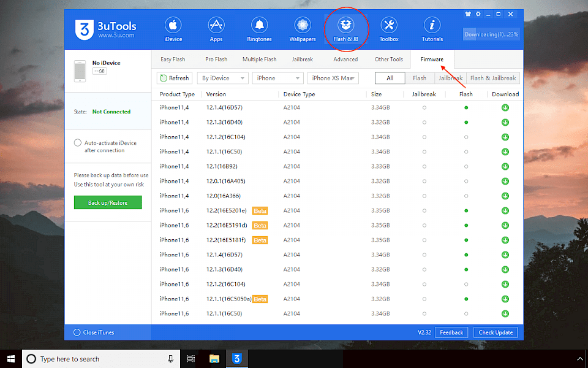This screenshot has width=588, height=368.
Task: Open the Feedback dialog
Action: [451, 332]
